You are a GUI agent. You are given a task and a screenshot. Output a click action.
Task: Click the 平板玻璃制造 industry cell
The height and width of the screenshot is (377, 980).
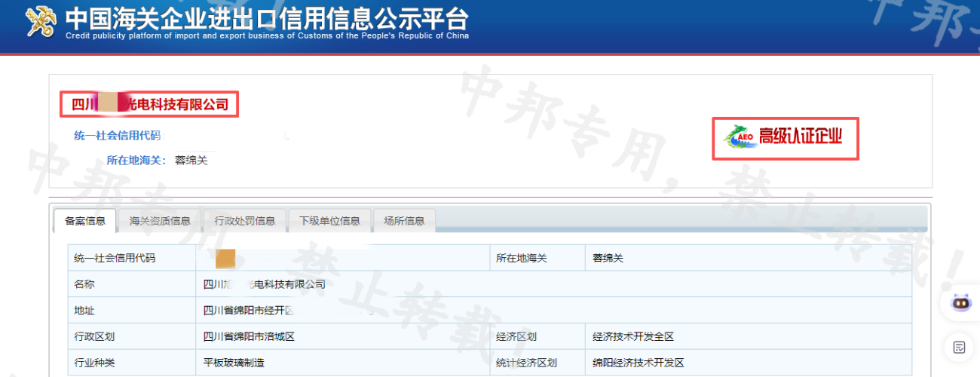[234, 363]
